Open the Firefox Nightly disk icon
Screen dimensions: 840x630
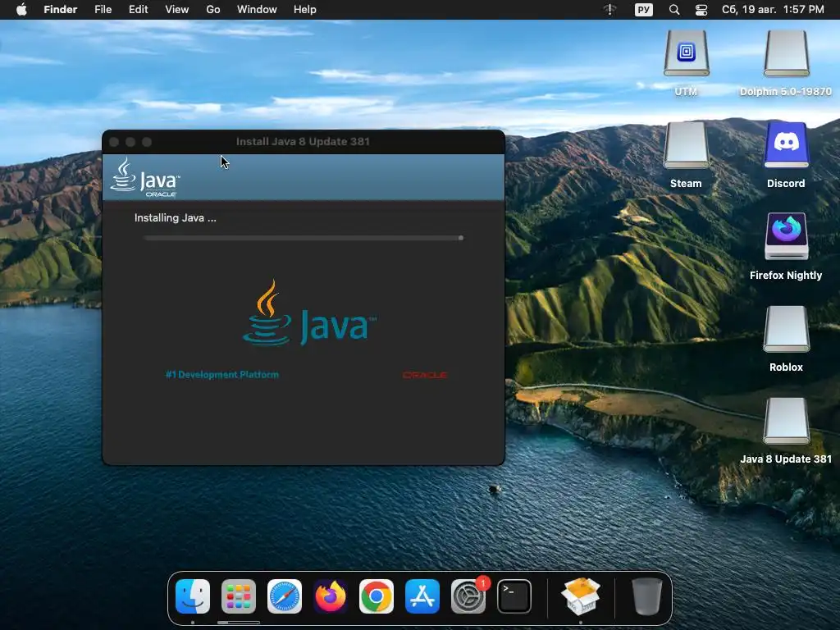click(x=786, y=236)
